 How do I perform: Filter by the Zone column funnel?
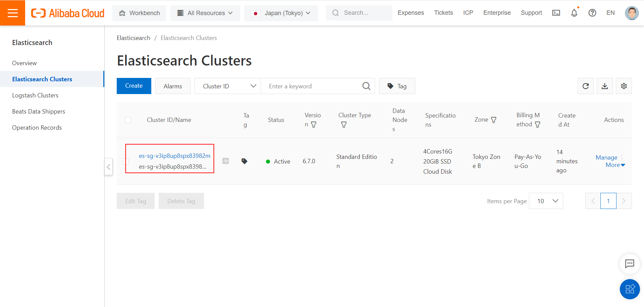(x=494, y=120)
